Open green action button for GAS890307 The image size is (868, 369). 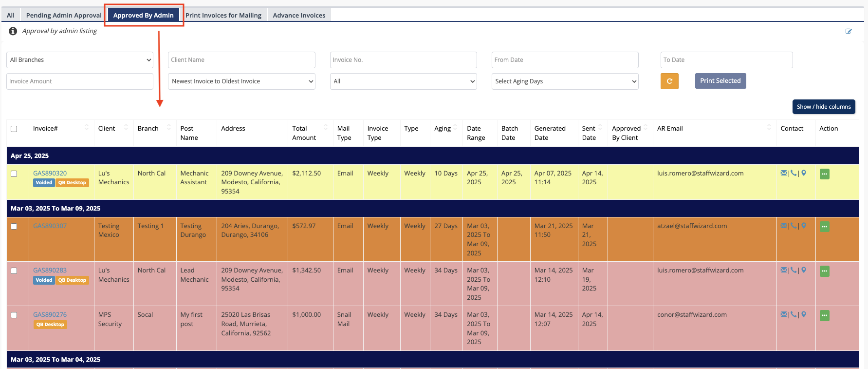point(824,227)
